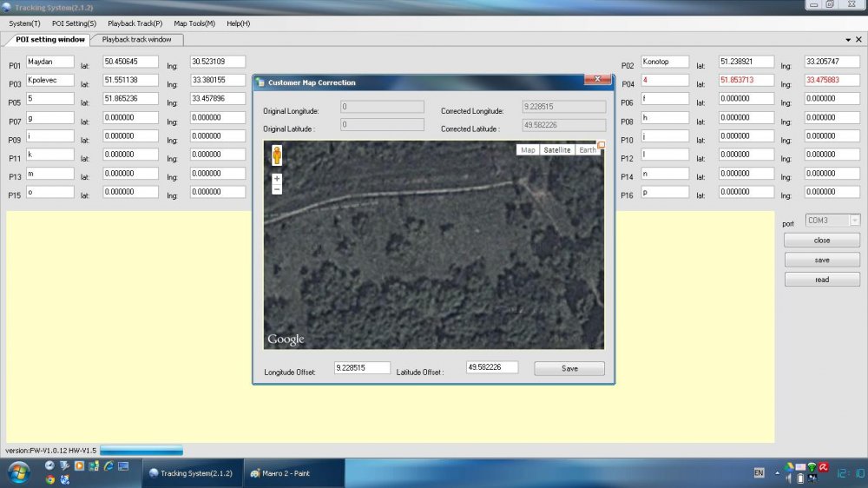Switch map view to Satellite
Viewport: 868px width, 488px height.
tap(556, 150)
